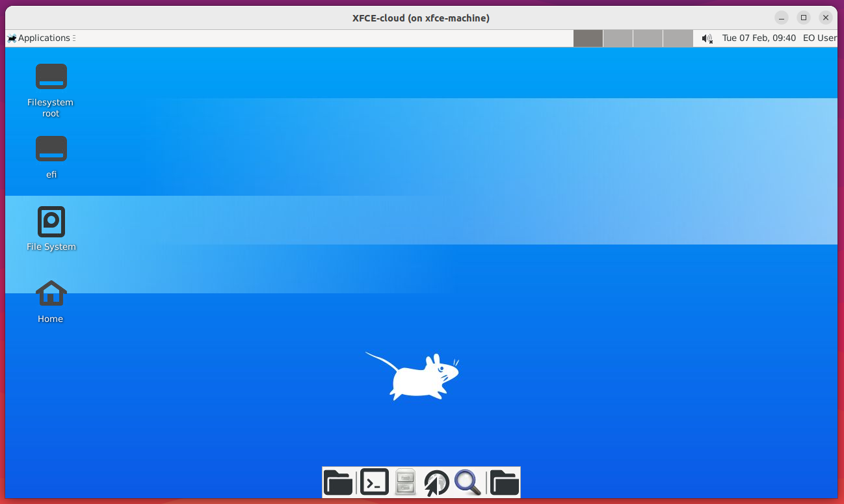Open the rightmost folder launcher in the dock
844x504 pixels.
click(504, 482)
